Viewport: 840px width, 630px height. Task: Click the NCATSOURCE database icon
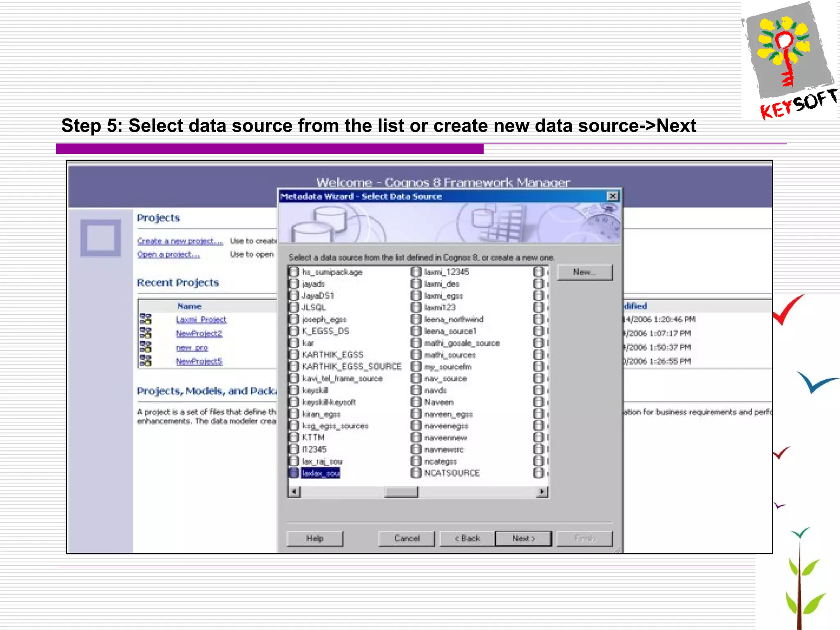[416, 473]
